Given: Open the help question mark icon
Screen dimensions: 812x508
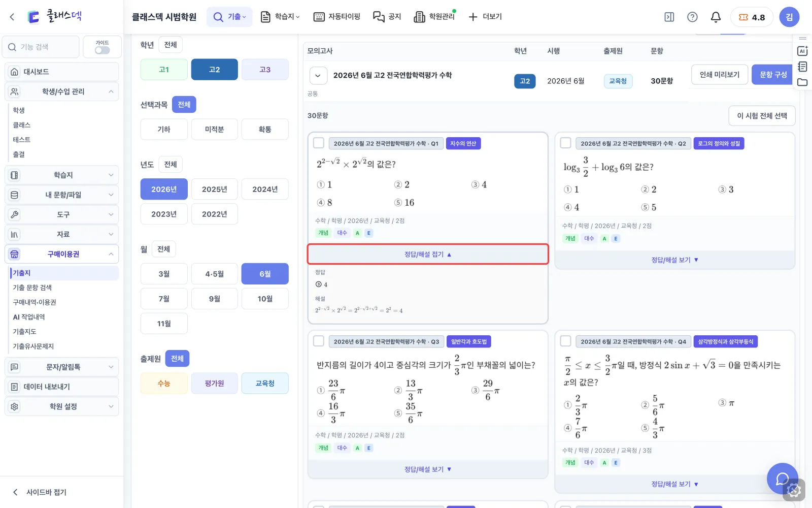Looking at the screenshot, I should click(692, 17).
